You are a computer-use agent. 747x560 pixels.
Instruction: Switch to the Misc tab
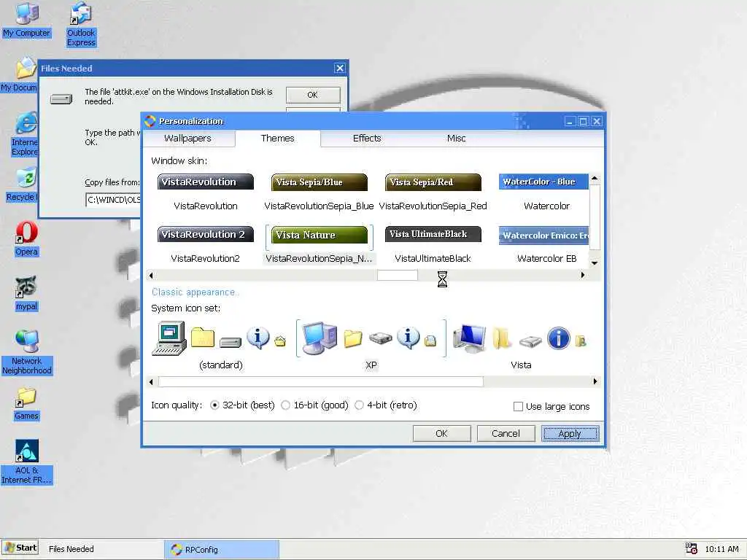pyautogui.click(x=457, y=139)
